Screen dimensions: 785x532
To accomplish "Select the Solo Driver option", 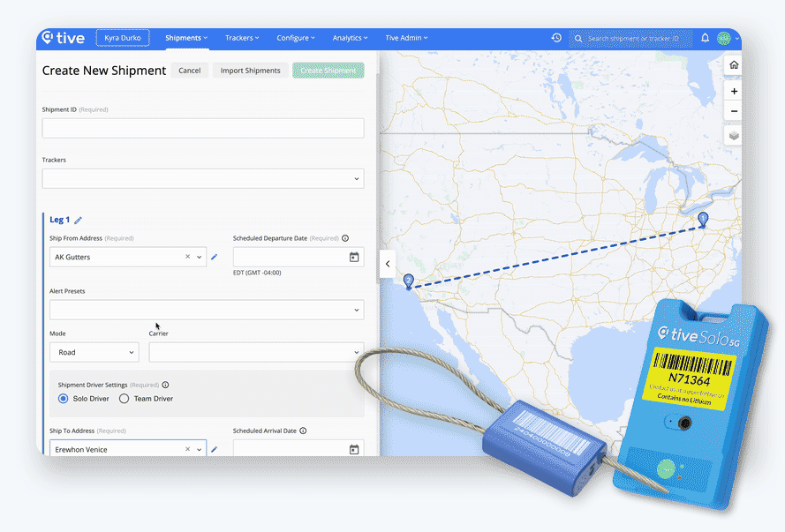I will (x=63, y=399).
